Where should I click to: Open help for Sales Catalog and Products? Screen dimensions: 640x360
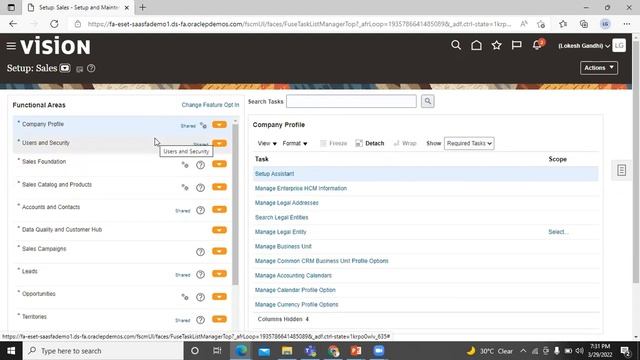coord(200,188)
